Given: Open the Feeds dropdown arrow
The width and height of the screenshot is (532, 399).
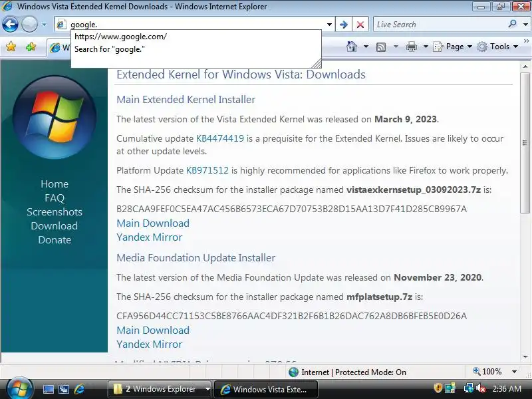Looking at the screenshot, I should (x=396, y=47).
